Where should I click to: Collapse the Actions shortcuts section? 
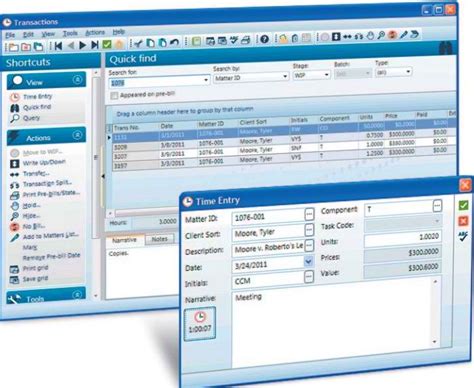(x=77, y=135)
